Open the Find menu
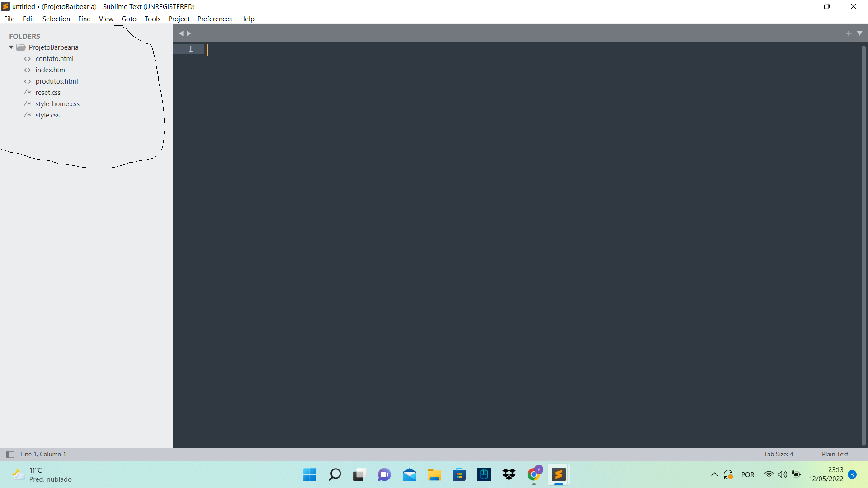Viewport: 868px width, 488px height. click(x=84, y=19)
